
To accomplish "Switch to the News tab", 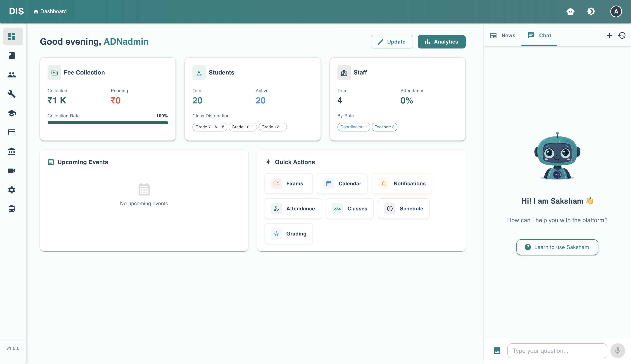I will pos(503,36).
